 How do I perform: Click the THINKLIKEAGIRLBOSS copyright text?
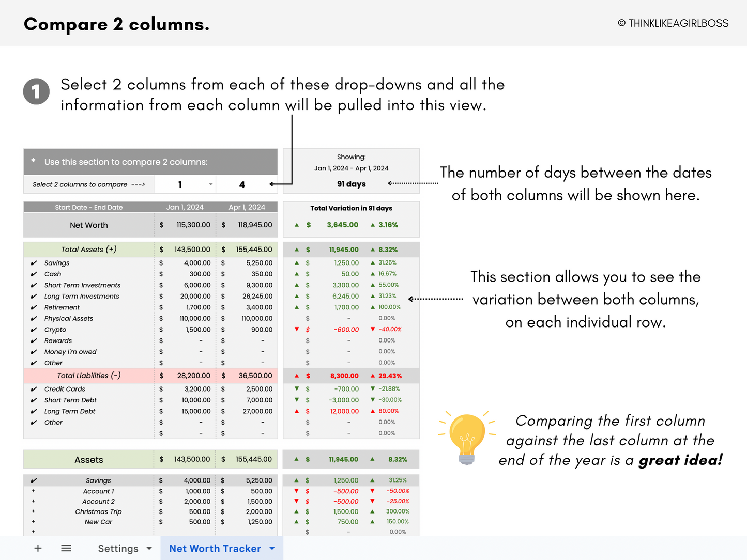pyautogui.click(x=673, y=23)
